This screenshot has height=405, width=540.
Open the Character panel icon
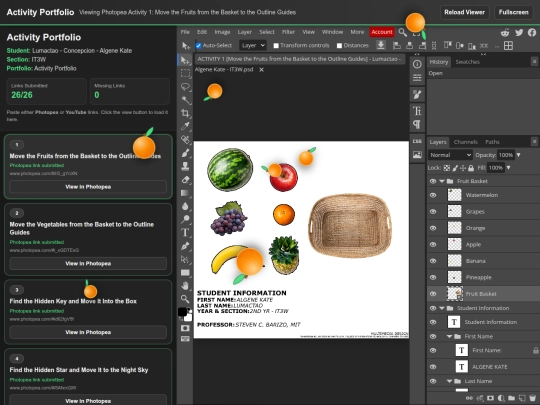coord(417,111)
